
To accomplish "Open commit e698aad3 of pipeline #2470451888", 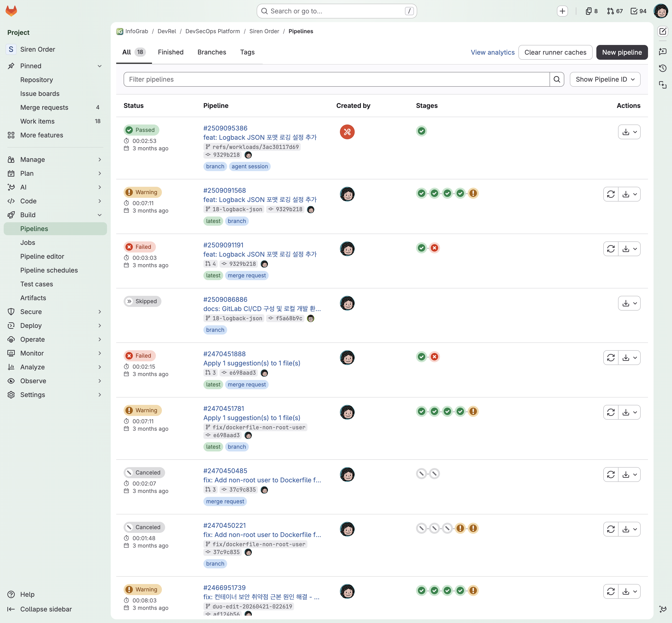I will 242,373.
